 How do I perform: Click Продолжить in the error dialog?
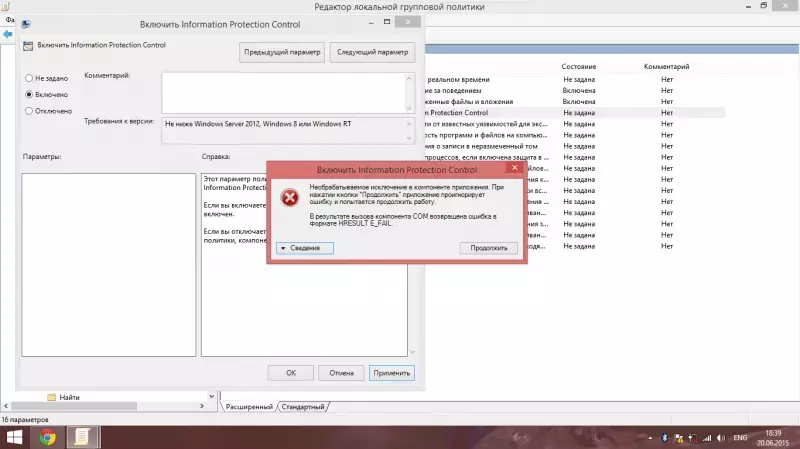(489, 248)
